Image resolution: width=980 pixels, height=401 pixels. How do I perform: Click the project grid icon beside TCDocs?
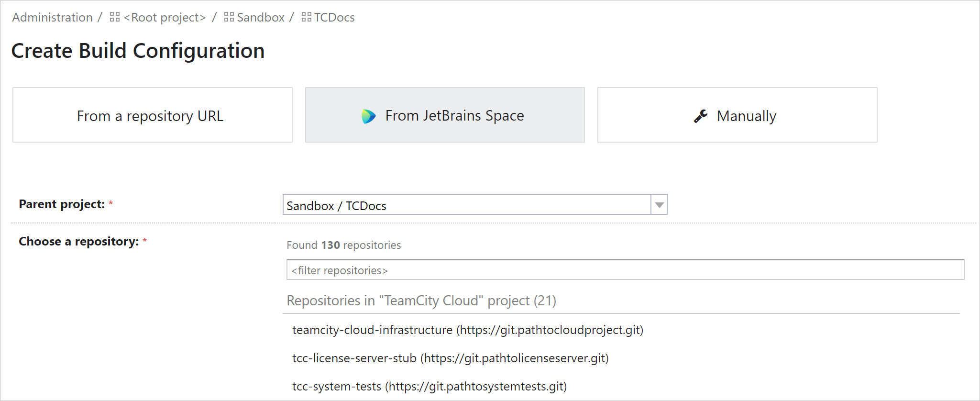point(305,16)
